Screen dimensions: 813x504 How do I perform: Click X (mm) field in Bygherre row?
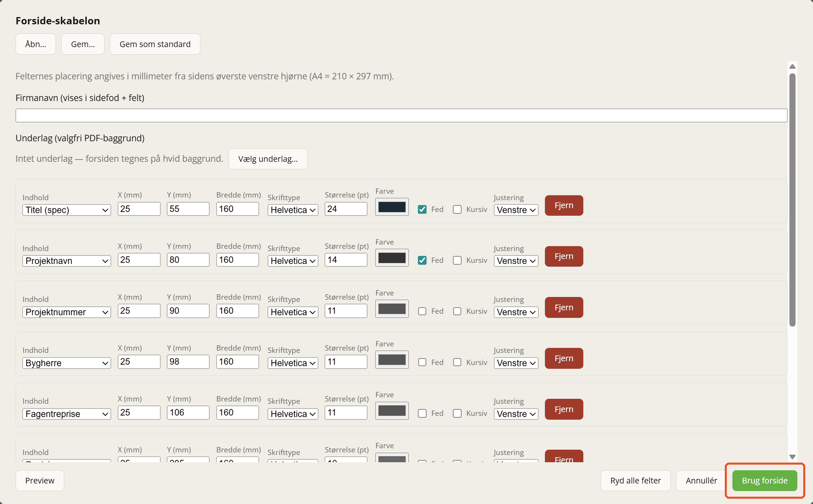pyautogui.click(x=139, y=361)
